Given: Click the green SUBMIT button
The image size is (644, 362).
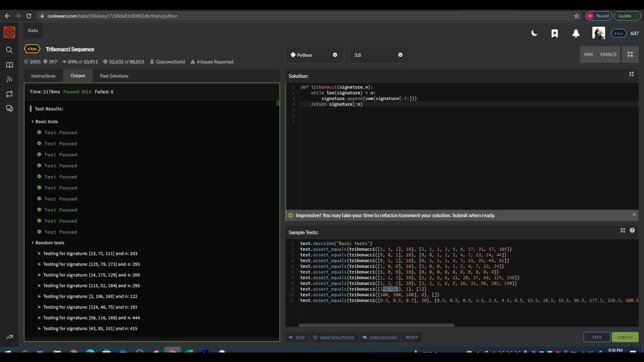Looking at the screenshot, I should coord(625,337).
